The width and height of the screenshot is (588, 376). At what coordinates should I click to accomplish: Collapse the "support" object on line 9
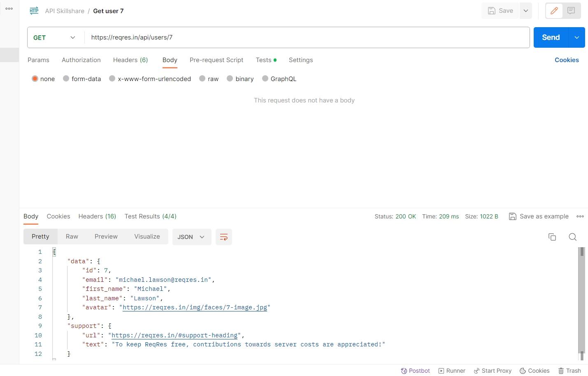click(109, 326)
